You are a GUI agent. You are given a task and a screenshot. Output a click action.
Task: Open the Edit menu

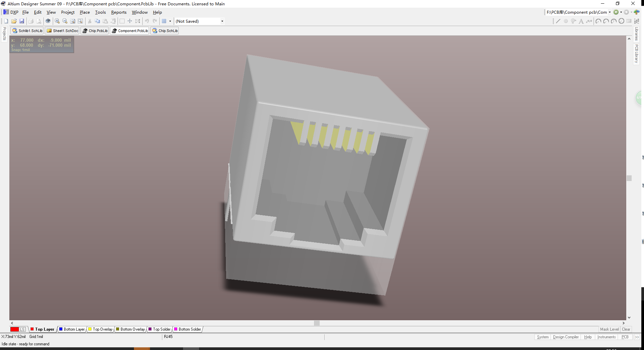(x=38, y=12)
